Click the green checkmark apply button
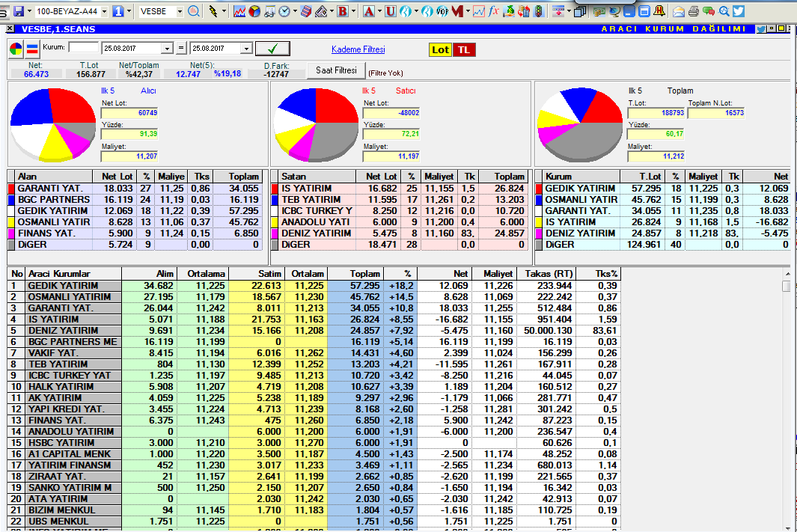 coord(272,49)
